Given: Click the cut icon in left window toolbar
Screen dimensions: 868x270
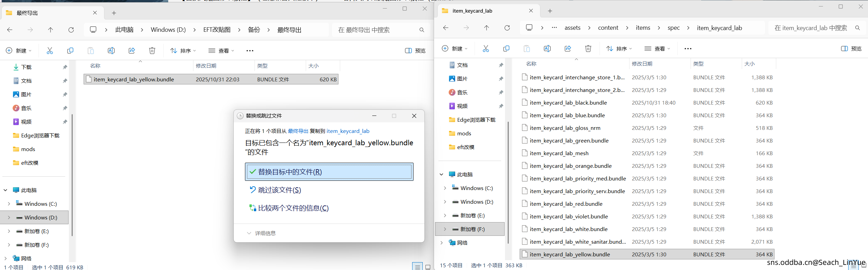Looking at the screenshot, I should pyautogui.click(x=50, y=51).
